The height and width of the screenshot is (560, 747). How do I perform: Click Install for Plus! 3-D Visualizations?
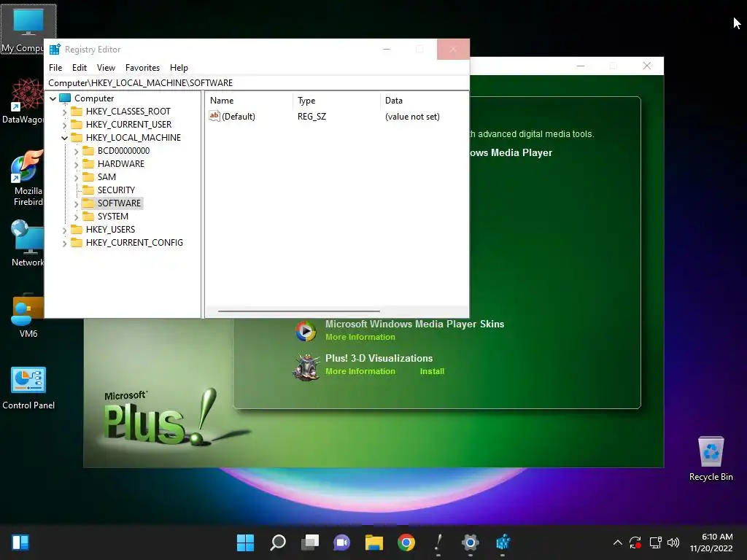432,371
